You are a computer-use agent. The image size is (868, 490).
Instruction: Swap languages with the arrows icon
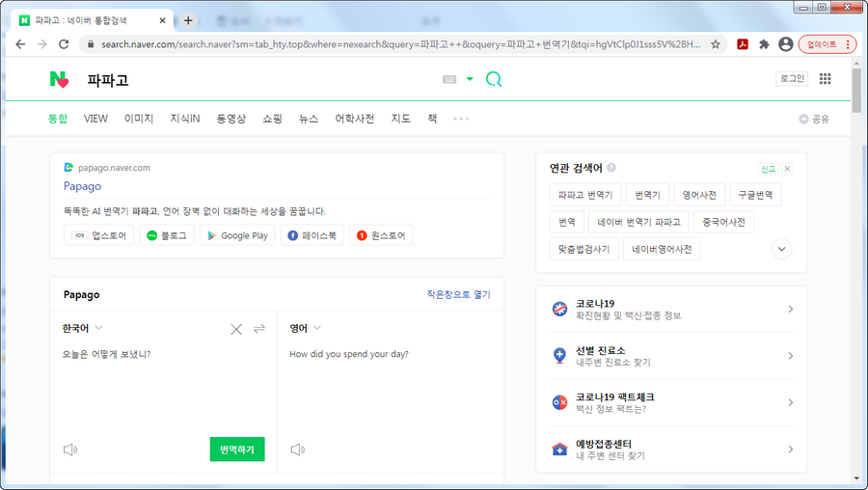pos(259,329)
